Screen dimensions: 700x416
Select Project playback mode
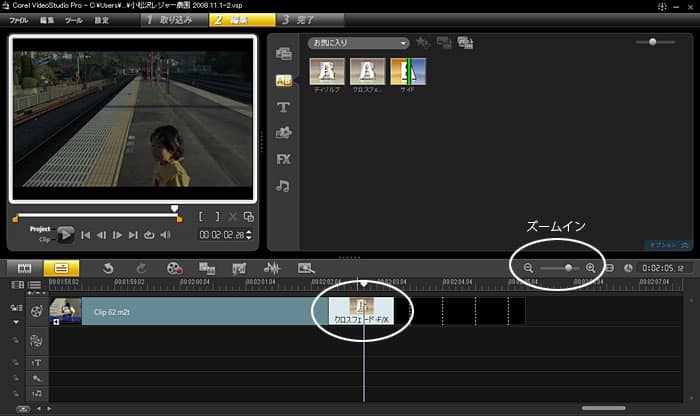pyautogui.click(x=40, y=229)
